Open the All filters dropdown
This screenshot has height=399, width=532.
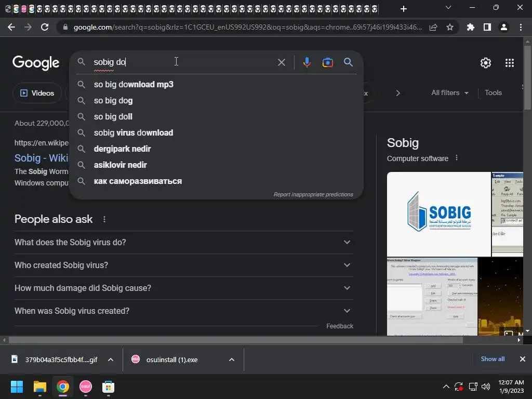[449, 92]
